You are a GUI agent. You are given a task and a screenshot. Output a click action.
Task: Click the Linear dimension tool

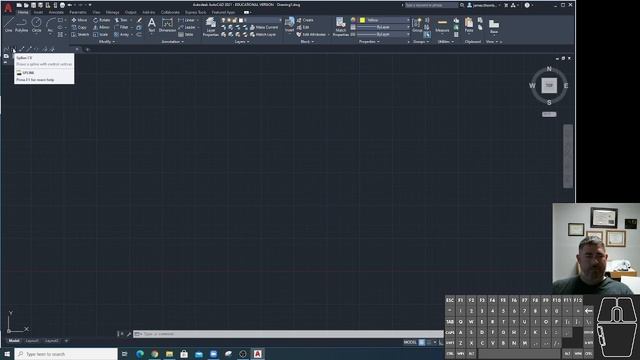pyautogui.click(x=187, y=20)
